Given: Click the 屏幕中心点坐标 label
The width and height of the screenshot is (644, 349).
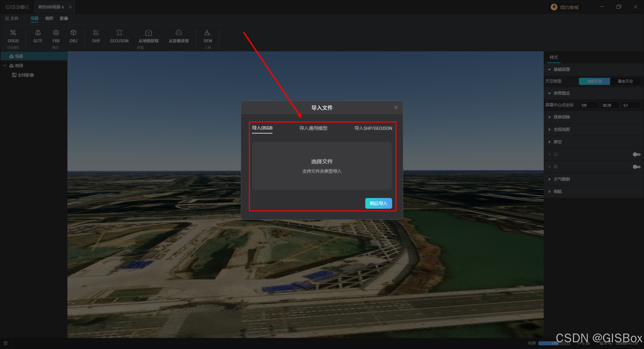Looking at the screenshot, I should (x=559, y=105).
